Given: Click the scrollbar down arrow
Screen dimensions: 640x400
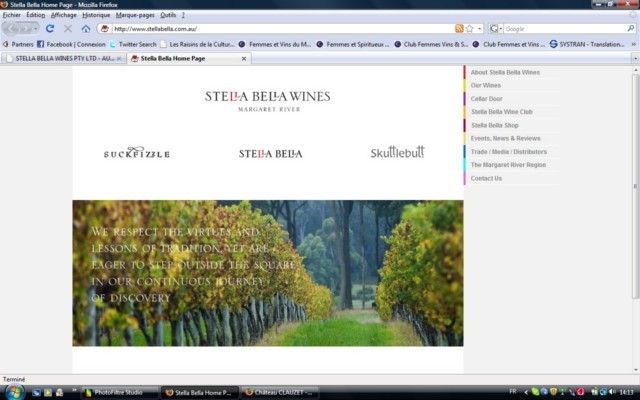Looking at the screenshot, I should click(636, 369).
